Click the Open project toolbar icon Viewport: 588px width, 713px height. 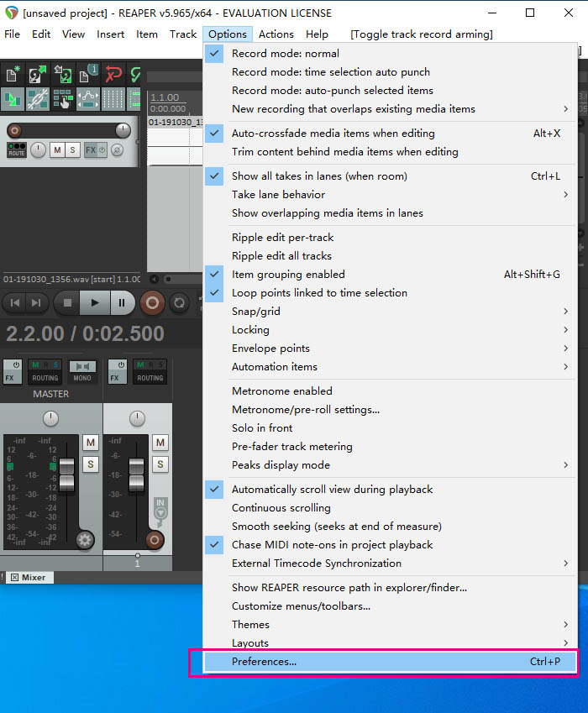pyautogui.click(x=37, y=74)
